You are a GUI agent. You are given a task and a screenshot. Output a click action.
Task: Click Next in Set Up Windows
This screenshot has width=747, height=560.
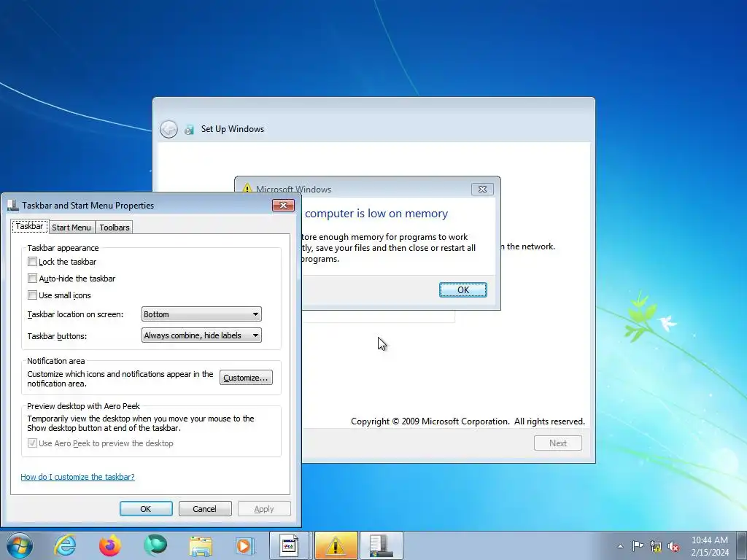558,443
